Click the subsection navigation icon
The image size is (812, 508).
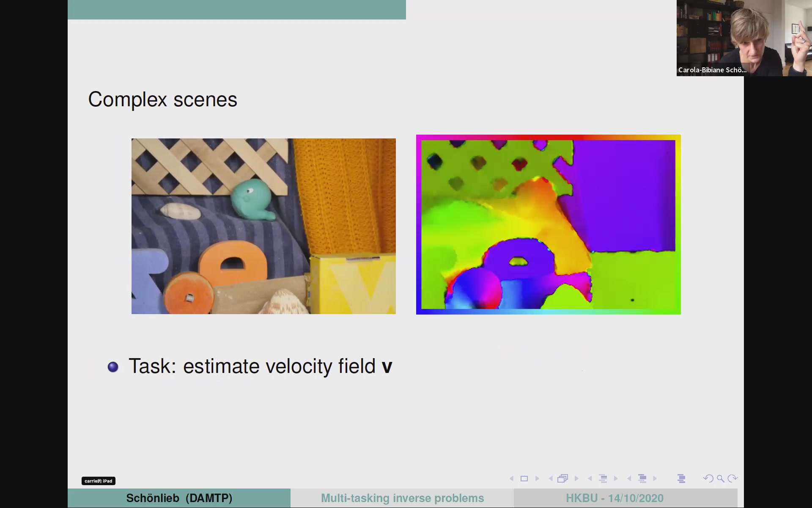click(603, 478)
